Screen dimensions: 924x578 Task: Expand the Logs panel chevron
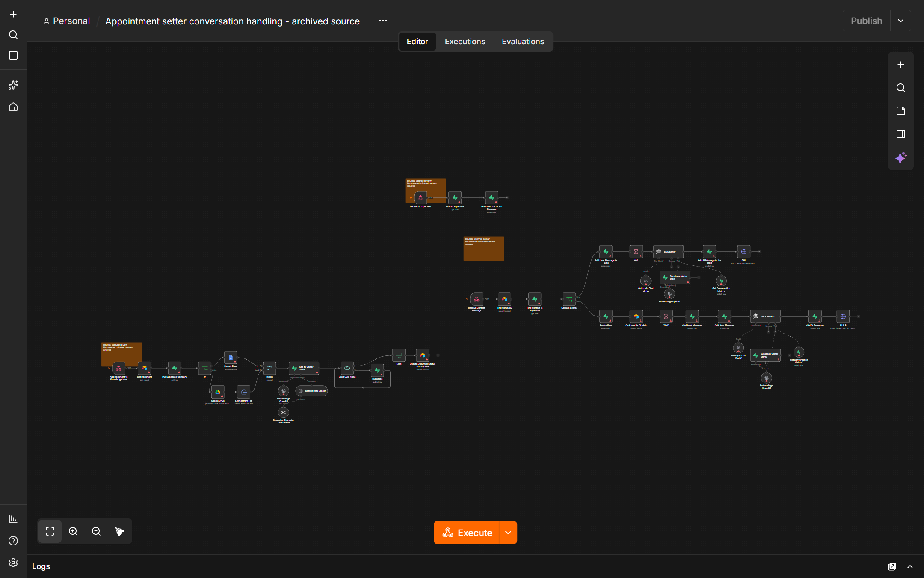(x=910, y=566)
